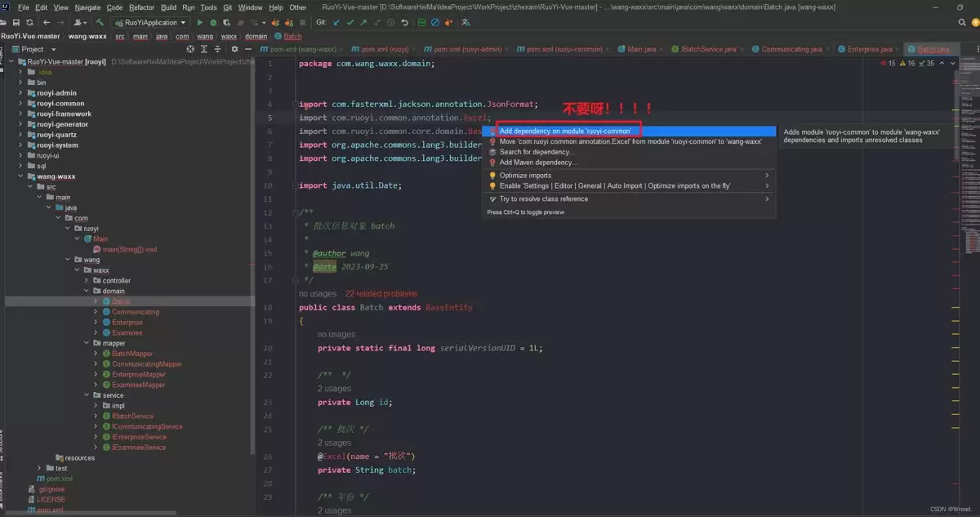Click the Open file toolbar icon

coord(3,22)
